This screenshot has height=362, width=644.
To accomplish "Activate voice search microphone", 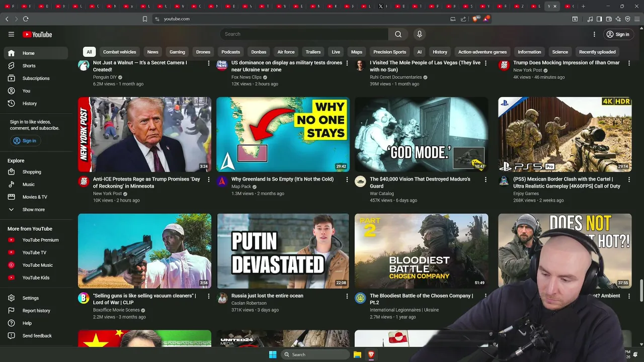I will [x=420, y=34].
